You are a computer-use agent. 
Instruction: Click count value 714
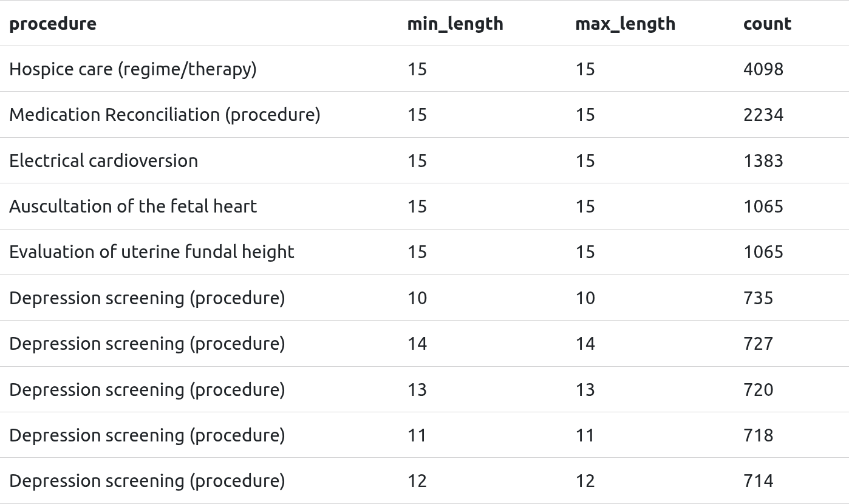(x=758, y=481)
